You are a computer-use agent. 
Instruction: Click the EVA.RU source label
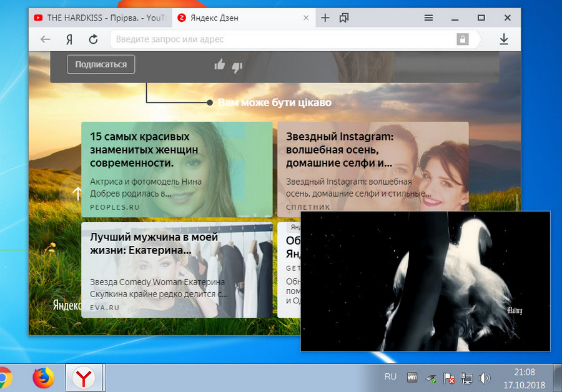coord(105,308)
